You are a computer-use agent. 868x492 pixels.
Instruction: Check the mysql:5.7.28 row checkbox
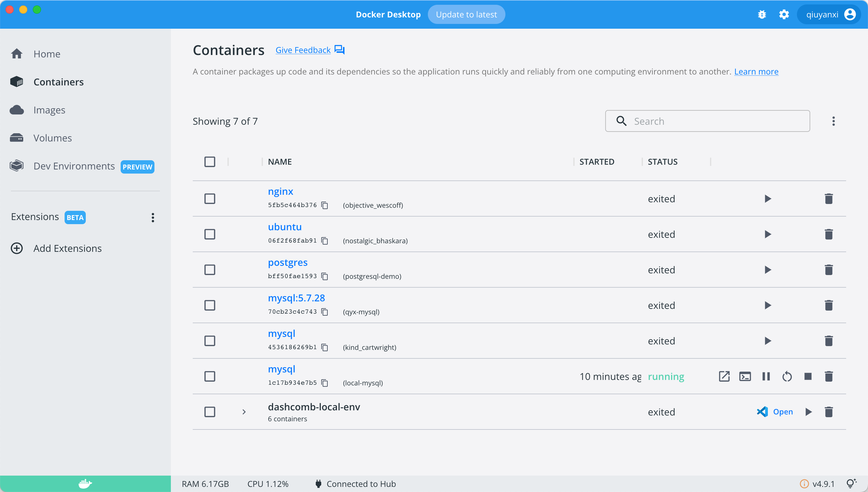(210, 305)
